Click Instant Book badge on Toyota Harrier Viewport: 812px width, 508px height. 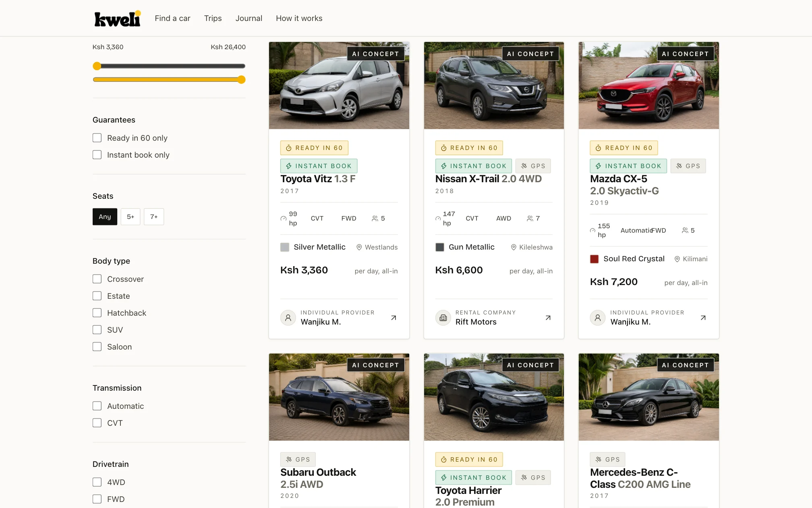click(x=474, y=478)
